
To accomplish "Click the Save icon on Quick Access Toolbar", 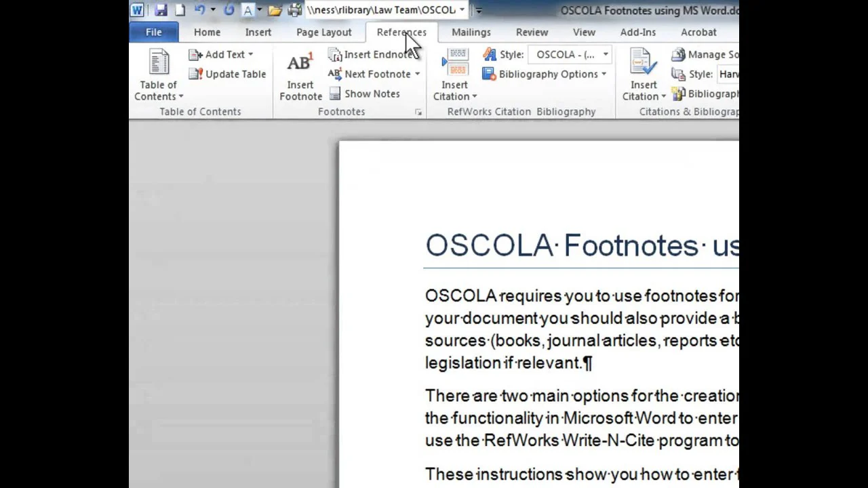I will click(161, 9).
